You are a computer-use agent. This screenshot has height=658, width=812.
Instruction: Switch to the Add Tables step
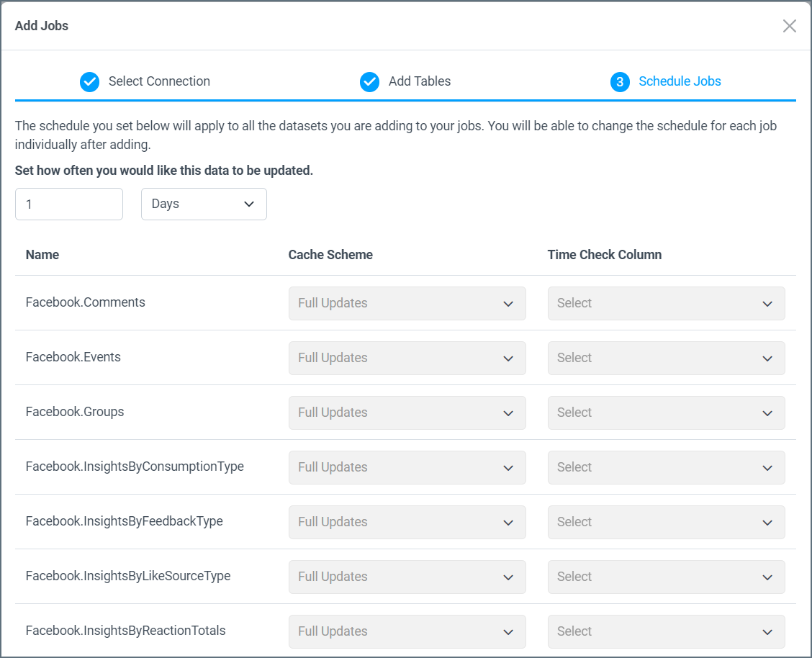(x=420, y=81)
